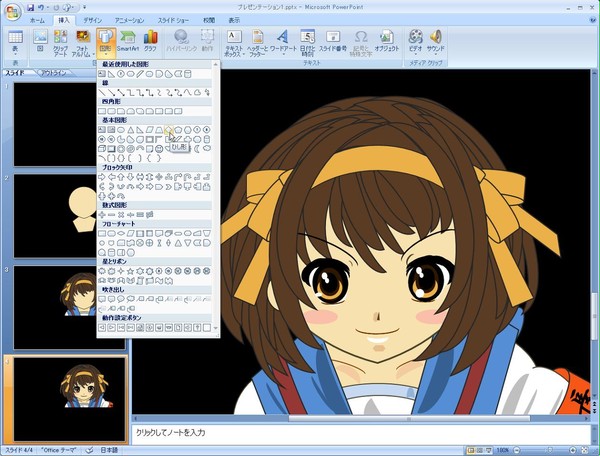Open Customize Quick Access Toolbar dropdown

85,7
